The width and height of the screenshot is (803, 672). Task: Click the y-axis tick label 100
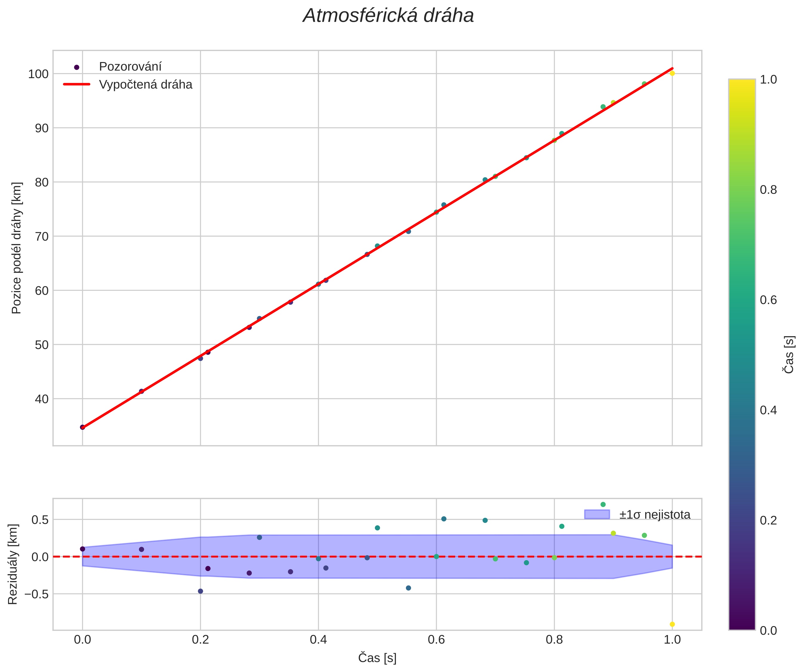pos(38,74)
